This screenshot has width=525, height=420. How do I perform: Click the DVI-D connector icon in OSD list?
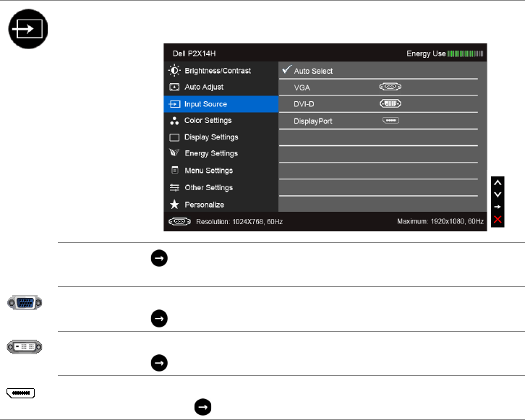point(390,103)
